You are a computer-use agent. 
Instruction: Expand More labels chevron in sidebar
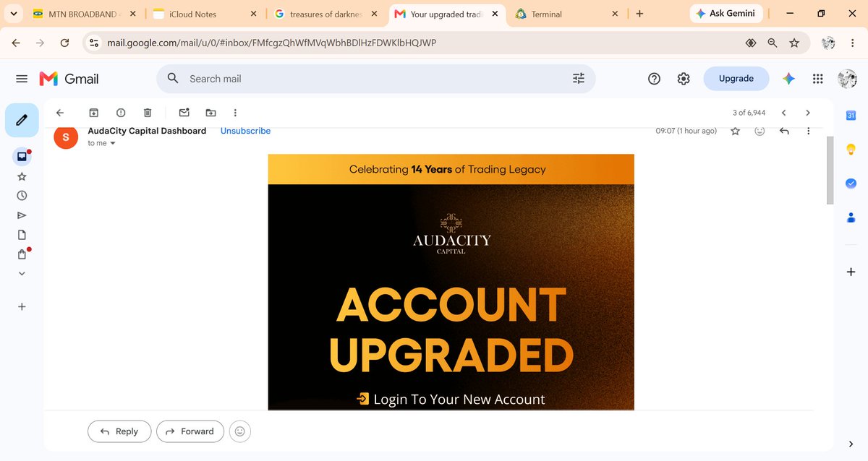(22, 273)
